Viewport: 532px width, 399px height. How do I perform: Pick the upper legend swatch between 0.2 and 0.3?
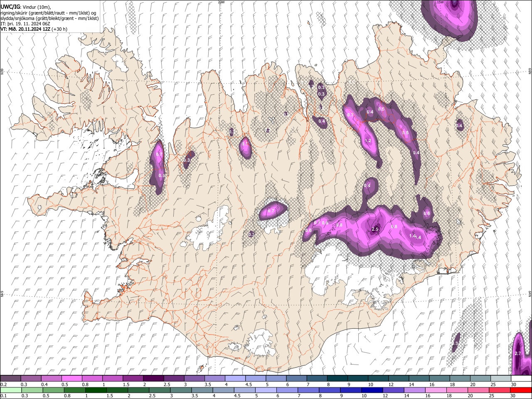point(10,379)
